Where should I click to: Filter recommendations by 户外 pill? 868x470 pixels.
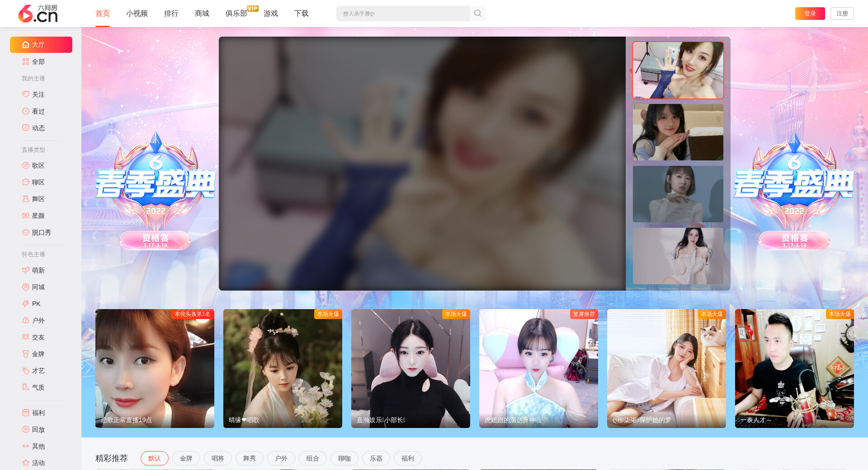[281, 458]
